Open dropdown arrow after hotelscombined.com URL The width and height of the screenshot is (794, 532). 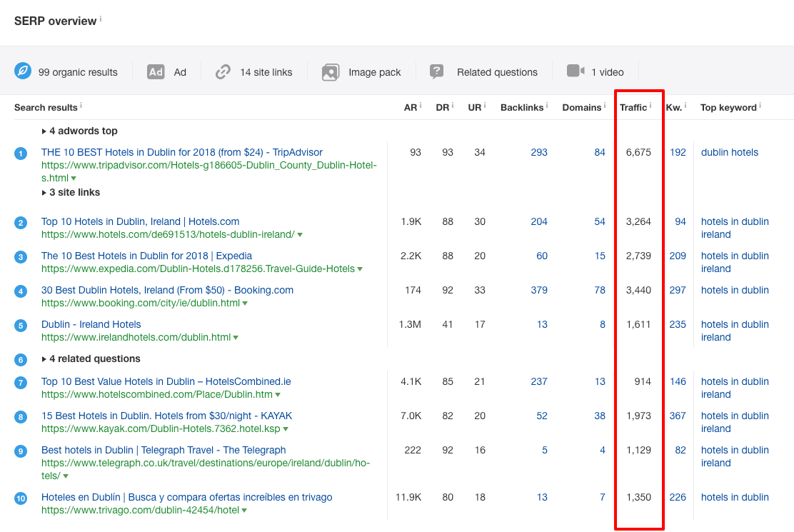click(278, 395)
